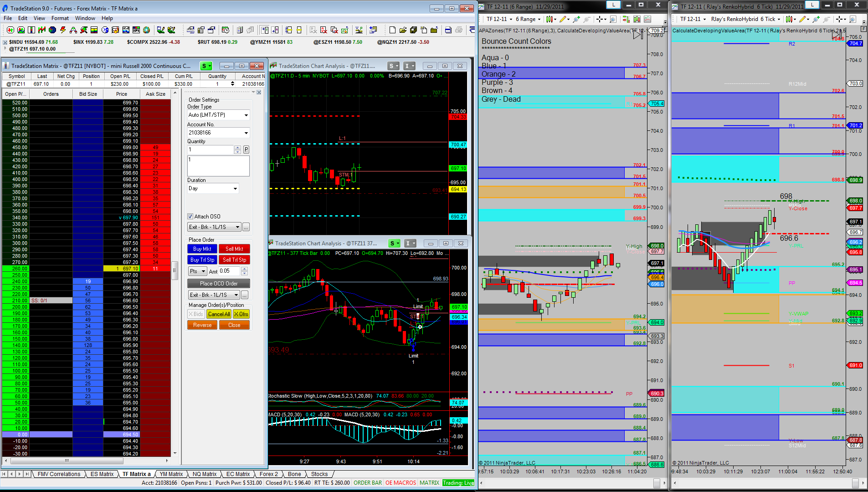Image resolution: width=868 pixels, height=492 pixels.
Task: Toggle the L link button on the 6 Range chart
Action: click(613, 5)
